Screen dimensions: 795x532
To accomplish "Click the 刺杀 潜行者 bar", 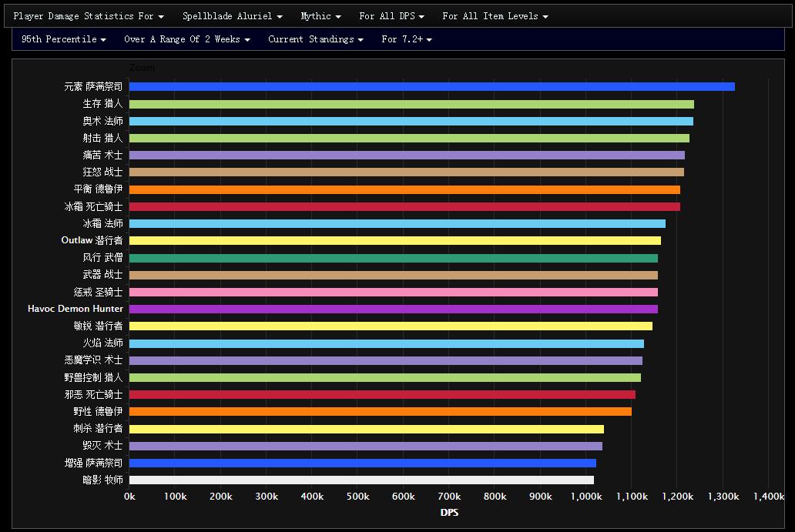I will [x=367, y=429].
